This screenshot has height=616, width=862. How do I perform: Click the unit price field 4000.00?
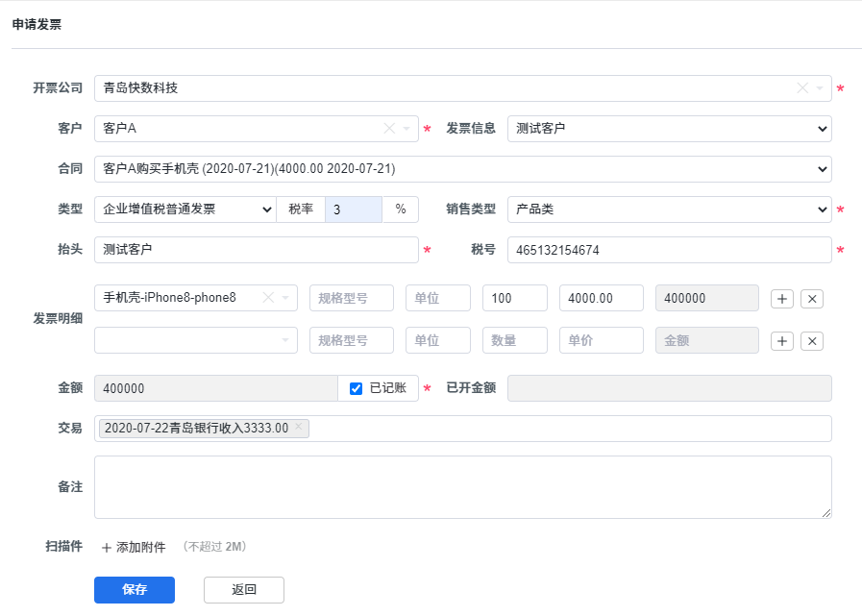coord(601,298)
